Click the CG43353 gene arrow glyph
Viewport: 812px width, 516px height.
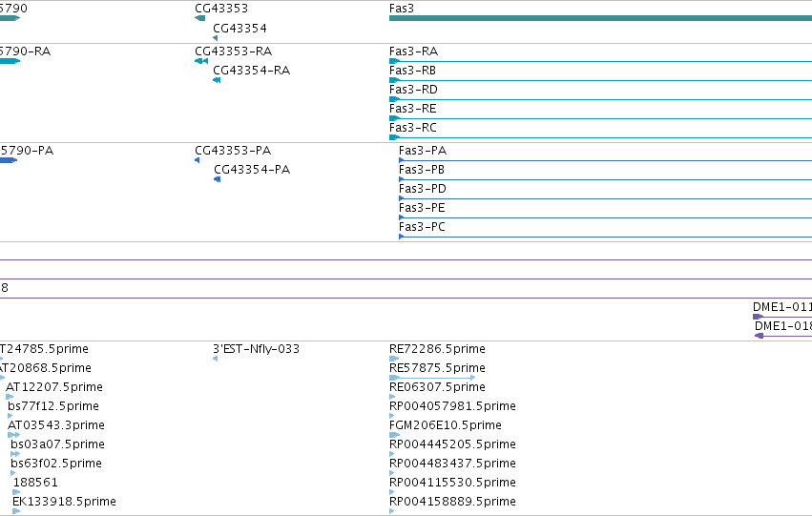point(199,18)
